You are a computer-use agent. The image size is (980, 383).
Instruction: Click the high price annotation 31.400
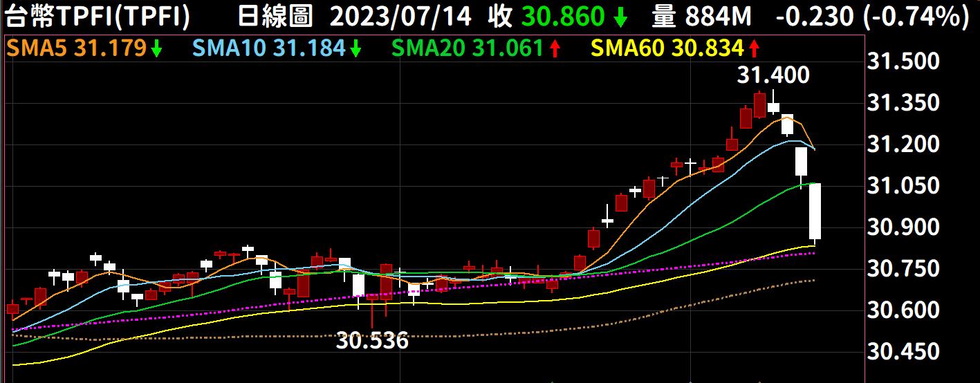pyautogui.click(x=773, y=75)
